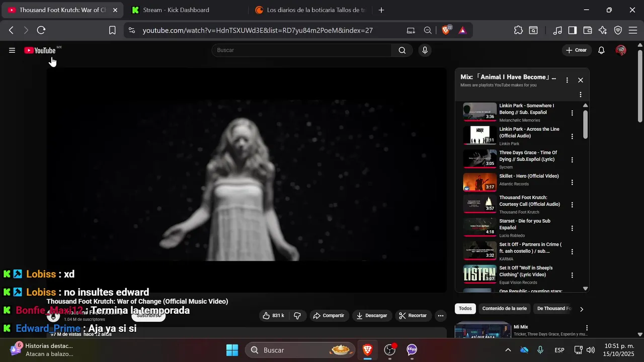The image size is (644, 362).
Task: Open Brave Leo AI sparkle icon
Action: pyautogui.click(x=603, y=30)
